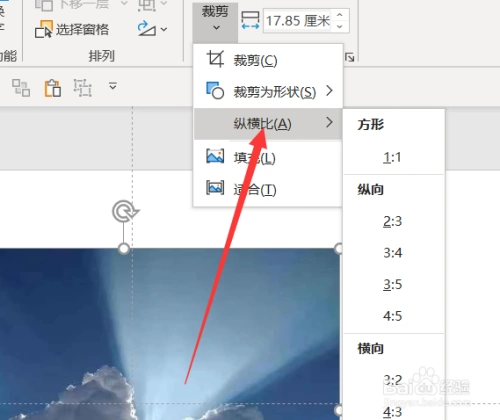Choose 填充(L) fill option
This screenshot has height=420, width=500.
[268, 158]
